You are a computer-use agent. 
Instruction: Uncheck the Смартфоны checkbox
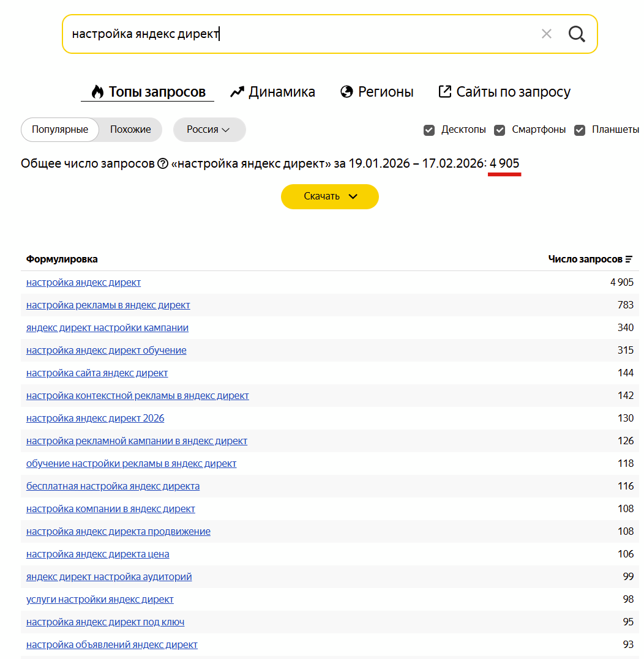click(500, 130)
